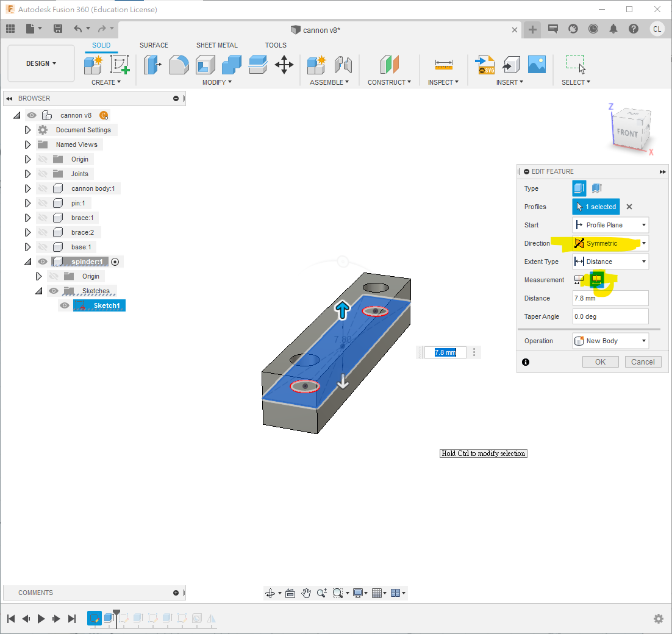This screenshot has height=634, width=672.
Task: Switch to the SHEET METAL tab
Action: click(x=216, y=45)
